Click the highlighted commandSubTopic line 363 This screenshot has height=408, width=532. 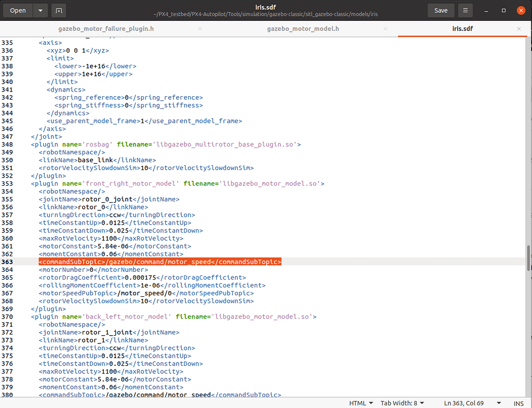(x=160, y=262)
